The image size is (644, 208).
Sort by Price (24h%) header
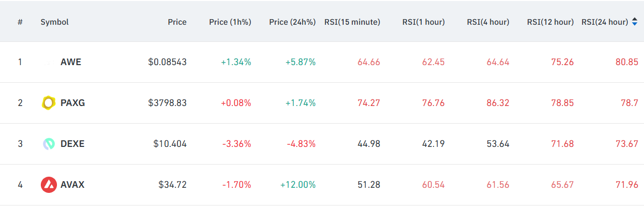292,22
